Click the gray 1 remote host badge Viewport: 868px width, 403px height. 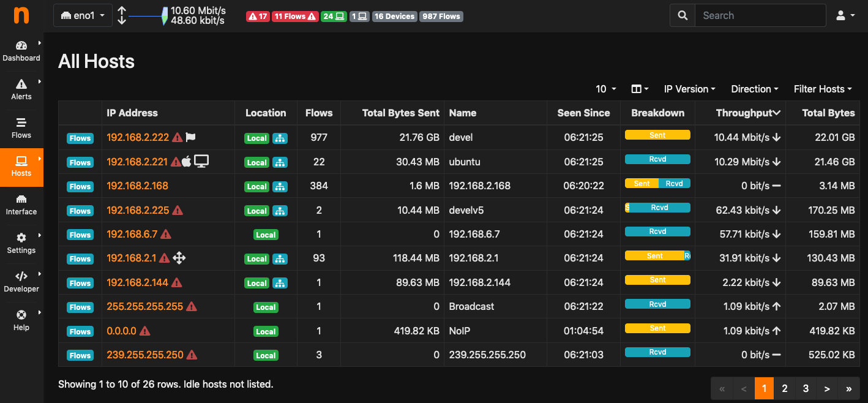click(x=359, y=17)
